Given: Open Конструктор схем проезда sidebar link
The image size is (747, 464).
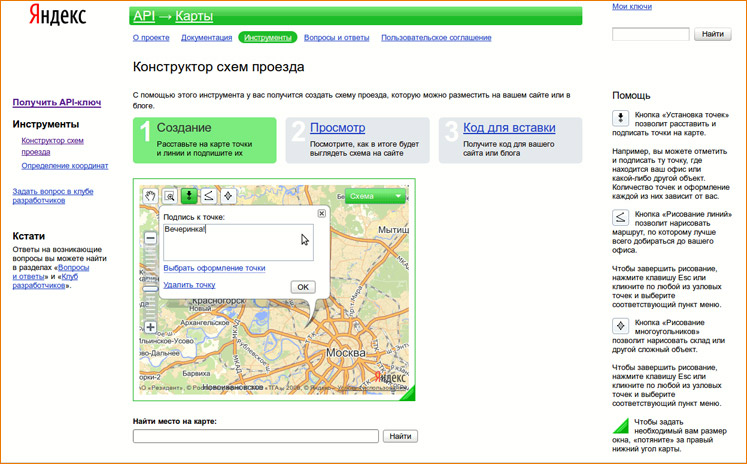Looking at the screenshot, I should tap(52, 146).
